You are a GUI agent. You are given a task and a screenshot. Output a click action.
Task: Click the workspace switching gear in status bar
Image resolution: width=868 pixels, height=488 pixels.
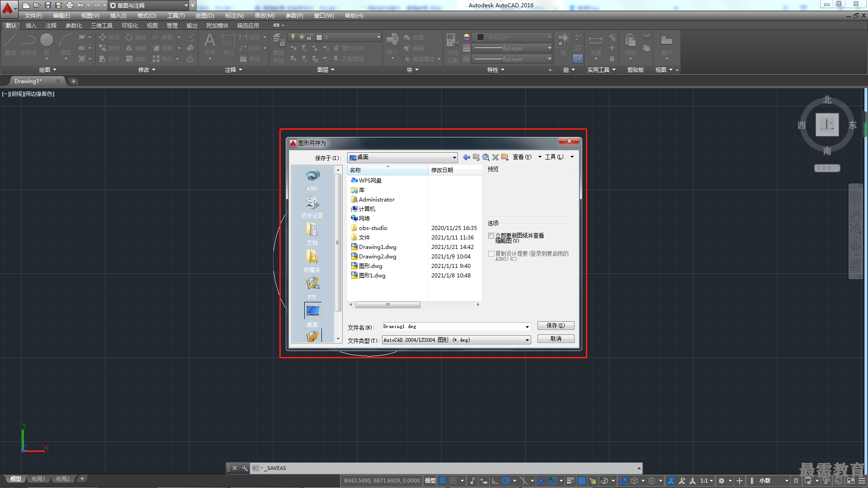click(x=722, y=481)
